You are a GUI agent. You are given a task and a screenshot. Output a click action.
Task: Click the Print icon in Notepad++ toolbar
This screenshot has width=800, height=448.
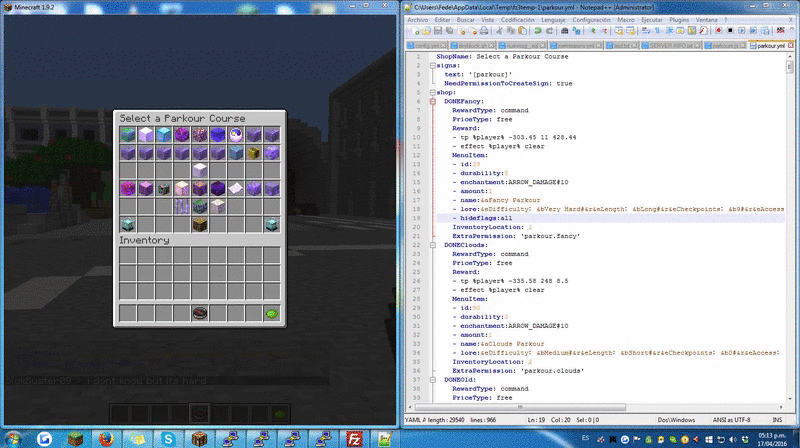tap(484, 31)
